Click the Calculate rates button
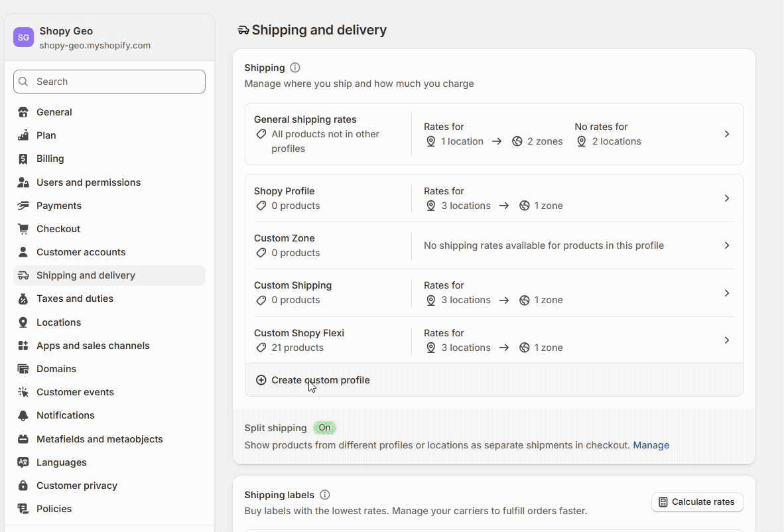This screenshot has width=784, height=532. pos(697,502)
